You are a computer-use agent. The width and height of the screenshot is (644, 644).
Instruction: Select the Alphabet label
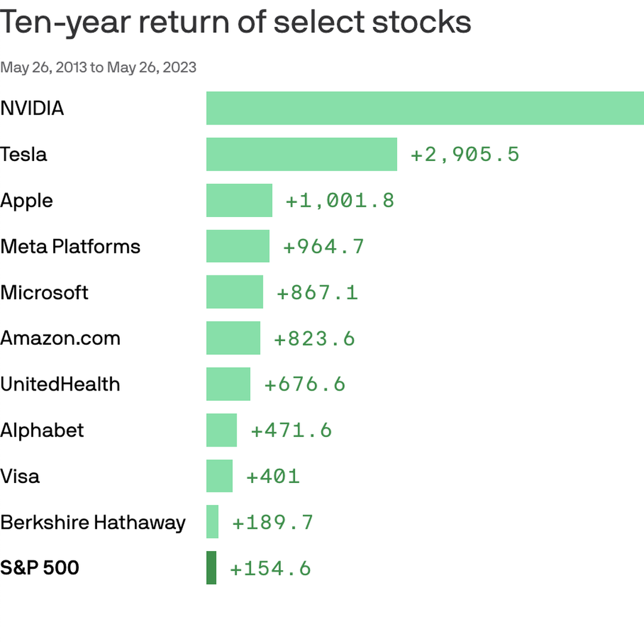(x=42, y=430)
